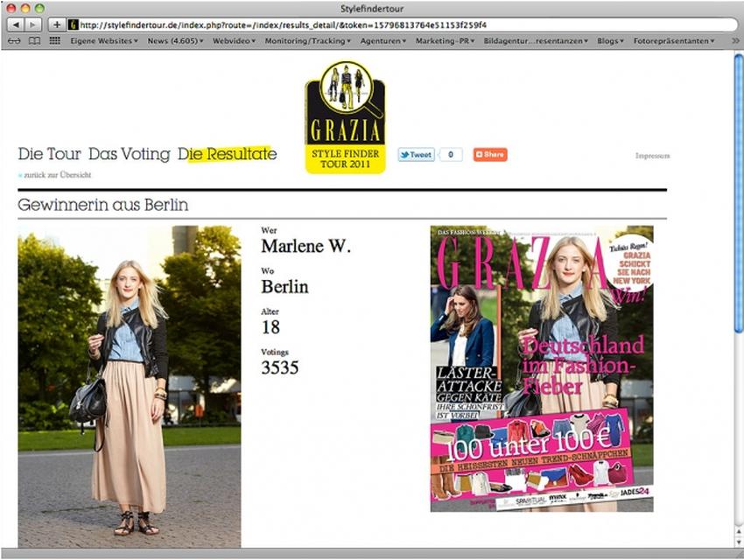744x560 pixels.
Task: Open the Impressum link
Action: coord(652,156)
